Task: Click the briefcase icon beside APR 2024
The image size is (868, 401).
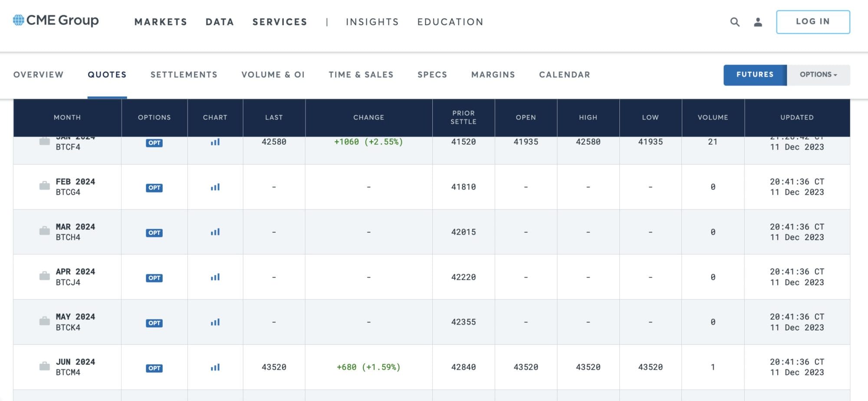Action: [x=44, y=276]
